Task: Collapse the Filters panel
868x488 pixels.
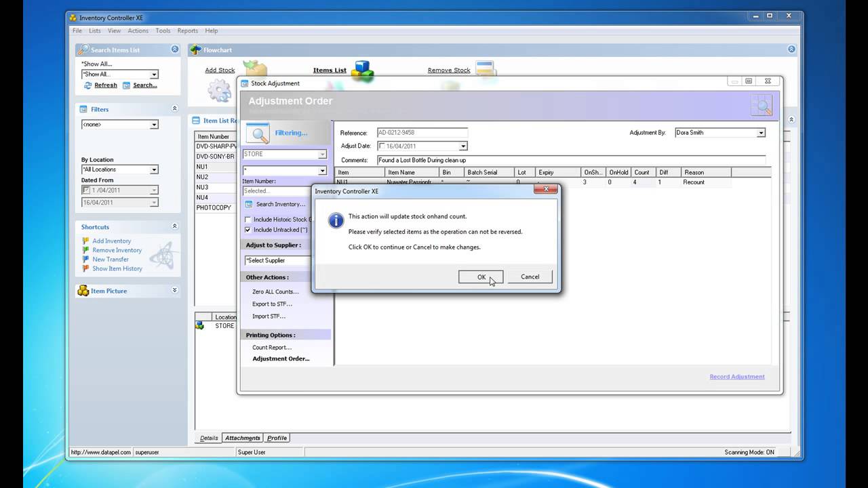Action: (175, 108)
